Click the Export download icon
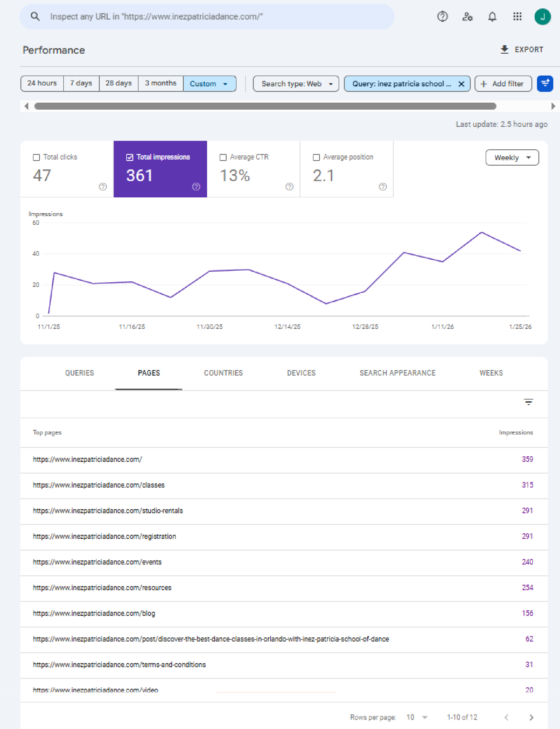The image size is (560, 729). click(504, 49)
